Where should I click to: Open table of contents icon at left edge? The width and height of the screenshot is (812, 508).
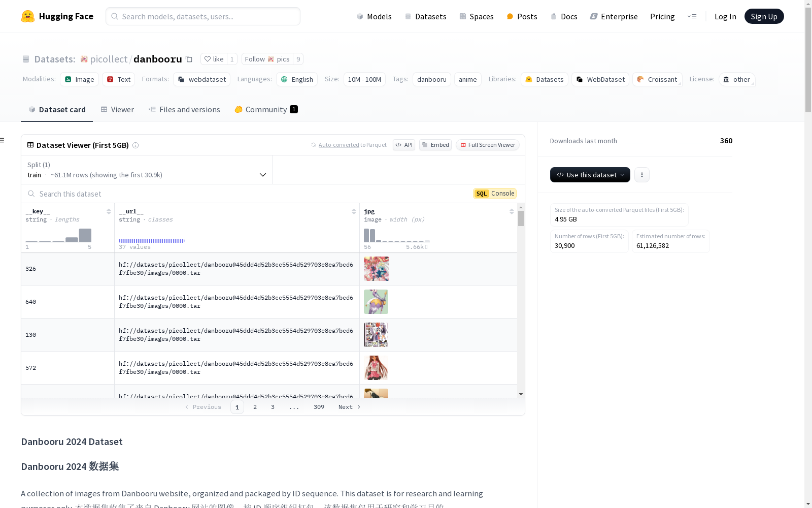(3, 140)
